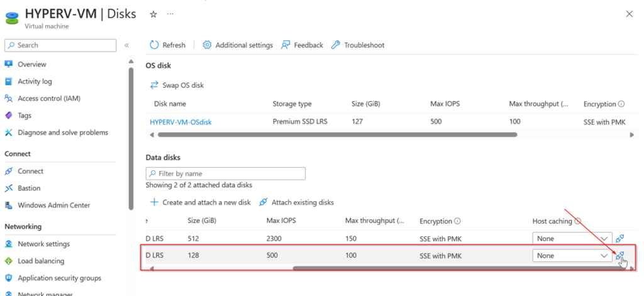
Task: Click the OS disk horizontal scrollbar thumb
Action: [337, 134]
